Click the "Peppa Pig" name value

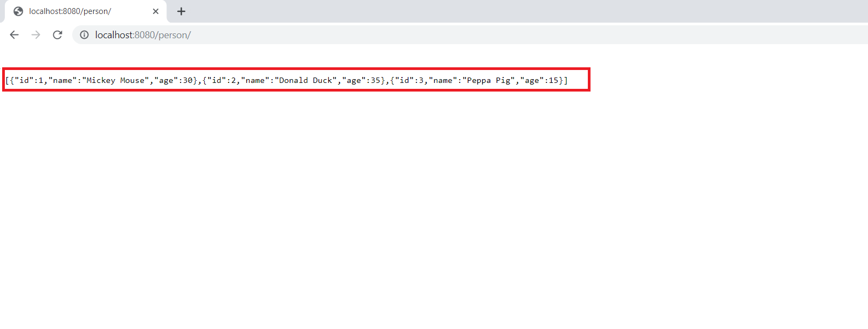click(x=488, y=80)
